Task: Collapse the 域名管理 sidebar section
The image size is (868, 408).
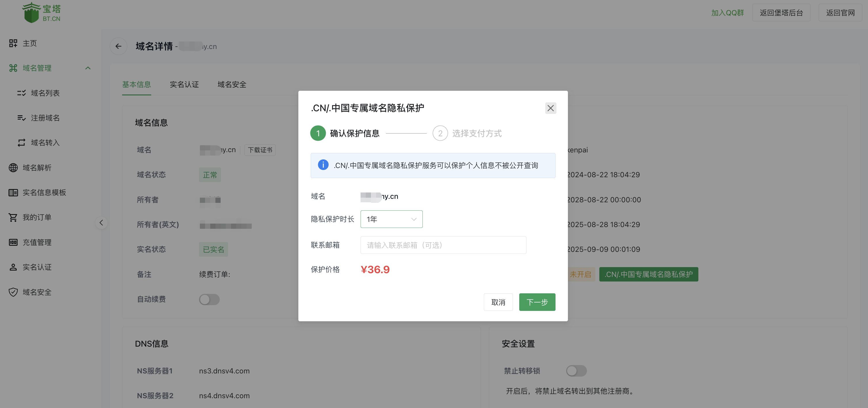Action: [88, 68]
